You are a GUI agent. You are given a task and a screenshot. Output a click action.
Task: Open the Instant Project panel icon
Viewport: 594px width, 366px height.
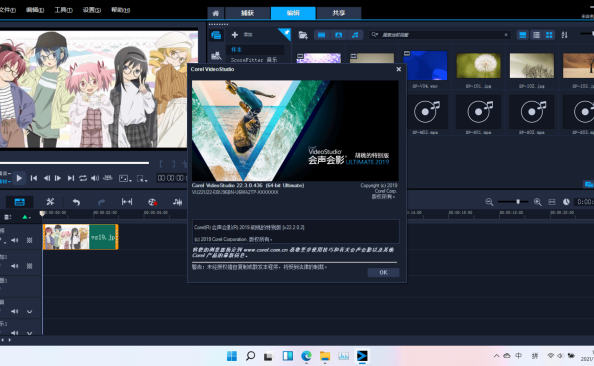216,56
